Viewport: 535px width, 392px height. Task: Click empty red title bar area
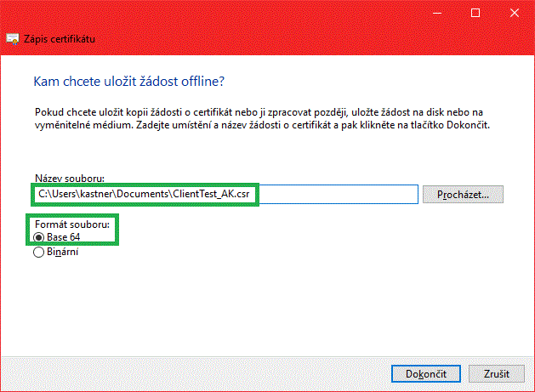255,13
